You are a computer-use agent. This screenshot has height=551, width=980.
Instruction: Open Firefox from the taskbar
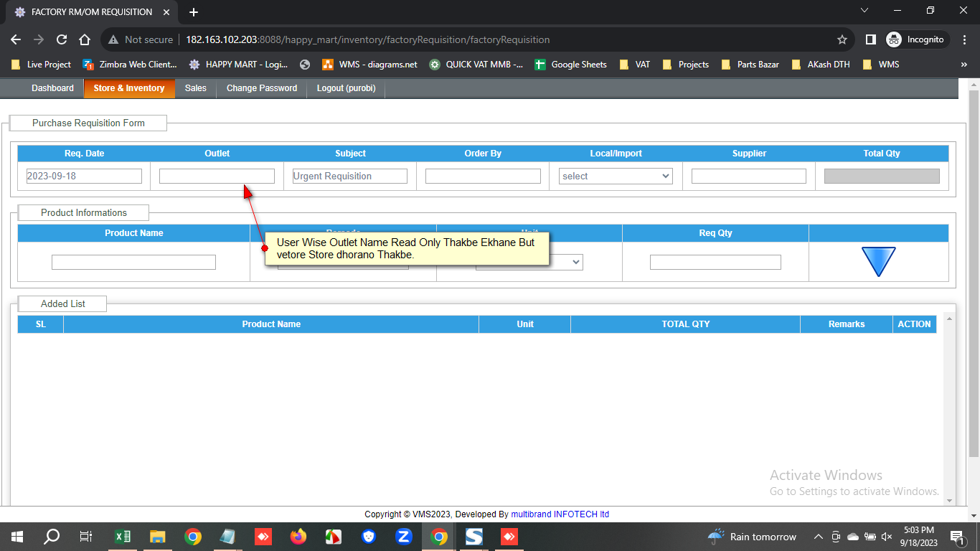pyautogui.click(x=298, y=537)
